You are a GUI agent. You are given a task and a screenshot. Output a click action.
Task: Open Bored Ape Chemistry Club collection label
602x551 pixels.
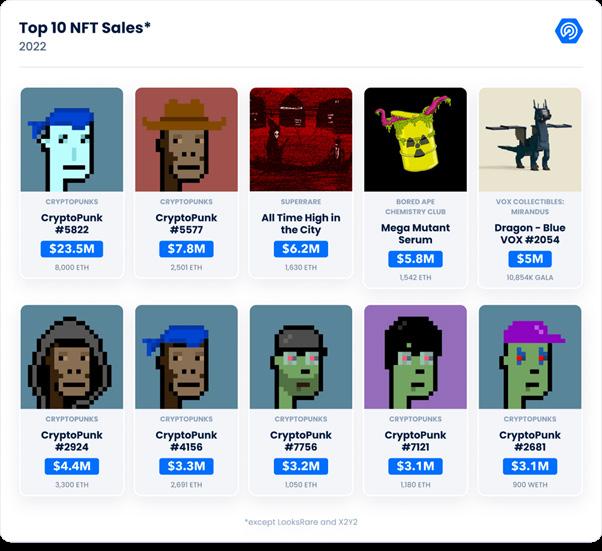(415, 207)
